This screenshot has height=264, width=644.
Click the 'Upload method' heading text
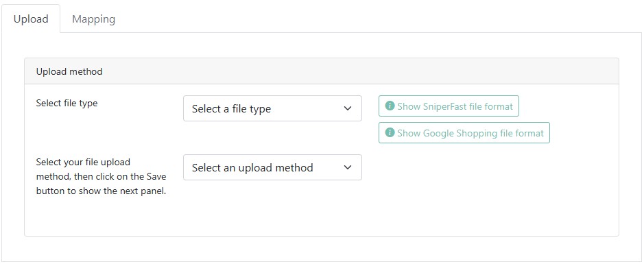pos(69,71)
